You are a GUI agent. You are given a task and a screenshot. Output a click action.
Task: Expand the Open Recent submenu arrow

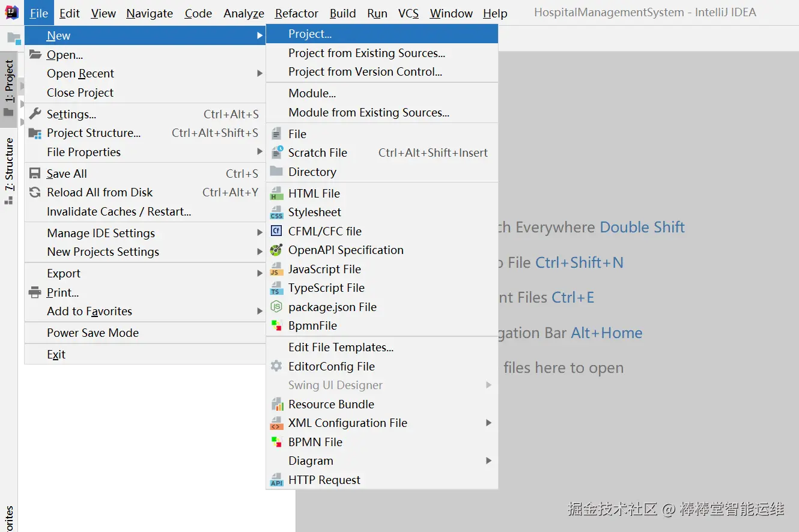260,74
